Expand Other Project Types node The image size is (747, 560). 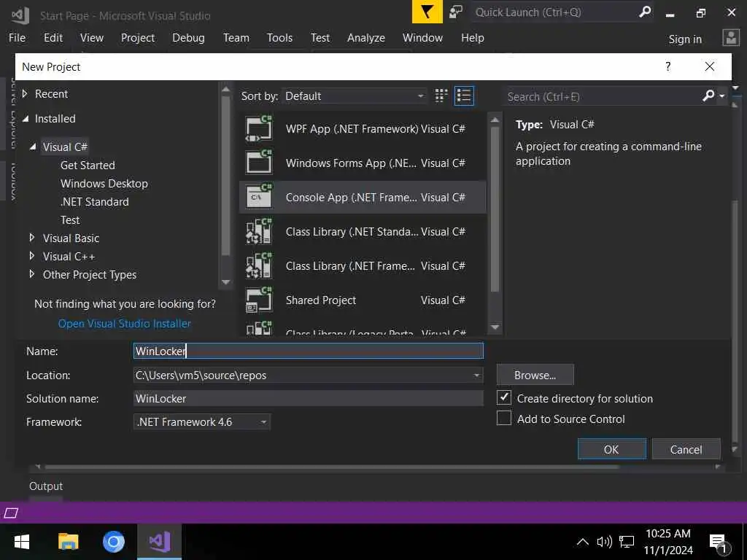(x=32, y=274)
